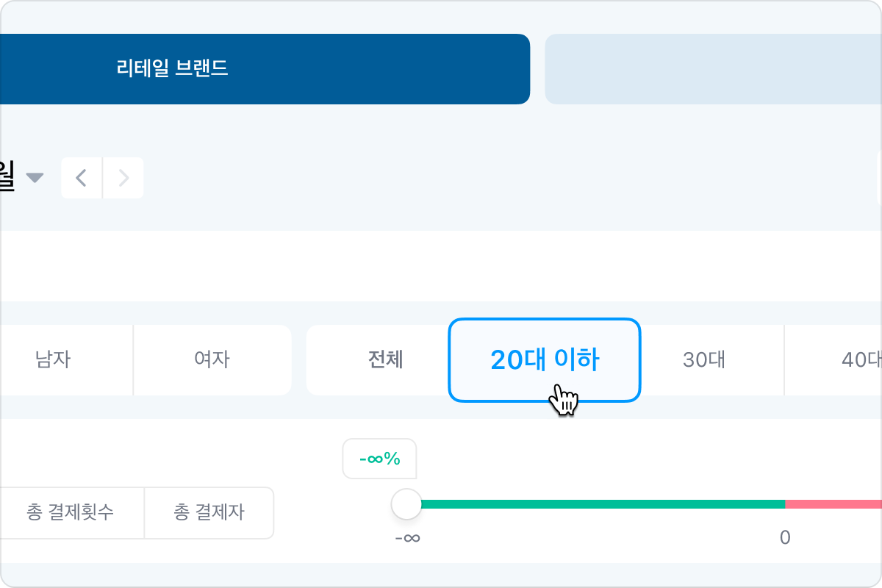
Task: Click the 월 label text beside the dropdown arrow
Action: point(7,178)
